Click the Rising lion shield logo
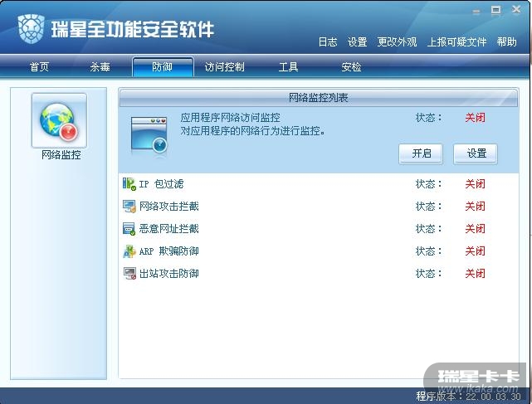The image size is (532, 404). (x=31, y=29)
